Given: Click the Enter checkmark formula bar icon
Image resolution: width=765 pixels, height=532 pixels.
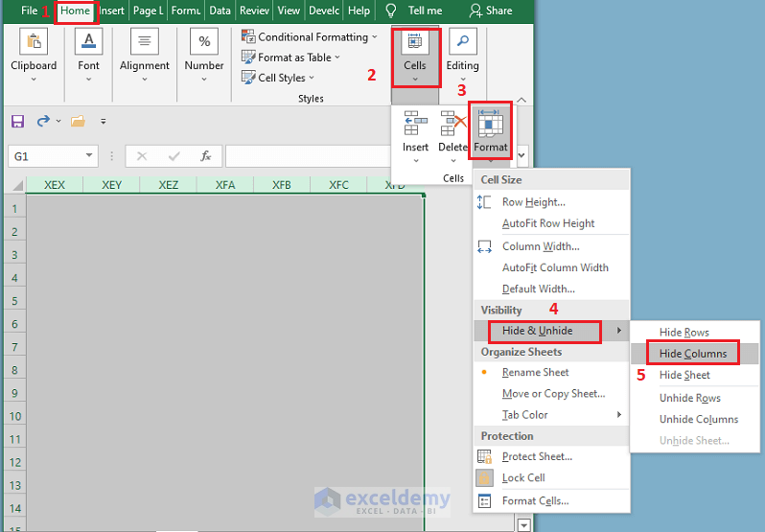Looking at the screenshot, I should (x=174, y=156).
